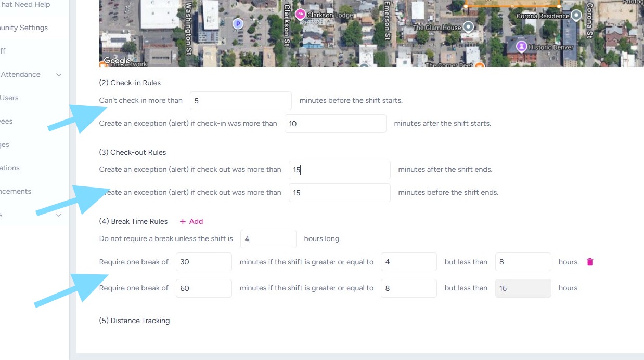Expand the bottom sidebar chevron
The width and height of the screenshot is (644, 360).
pos(59,215)
